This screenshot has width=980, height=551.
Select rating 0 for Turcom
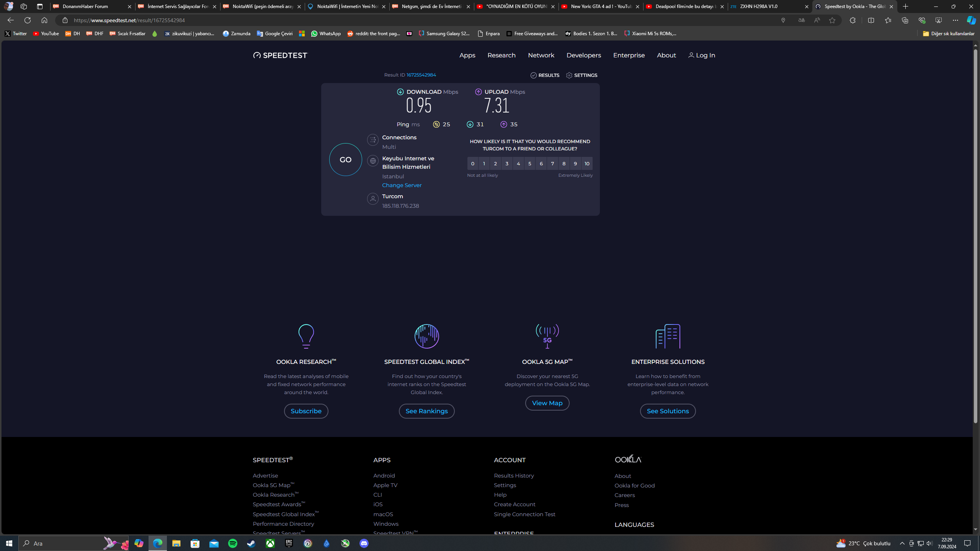472,163
